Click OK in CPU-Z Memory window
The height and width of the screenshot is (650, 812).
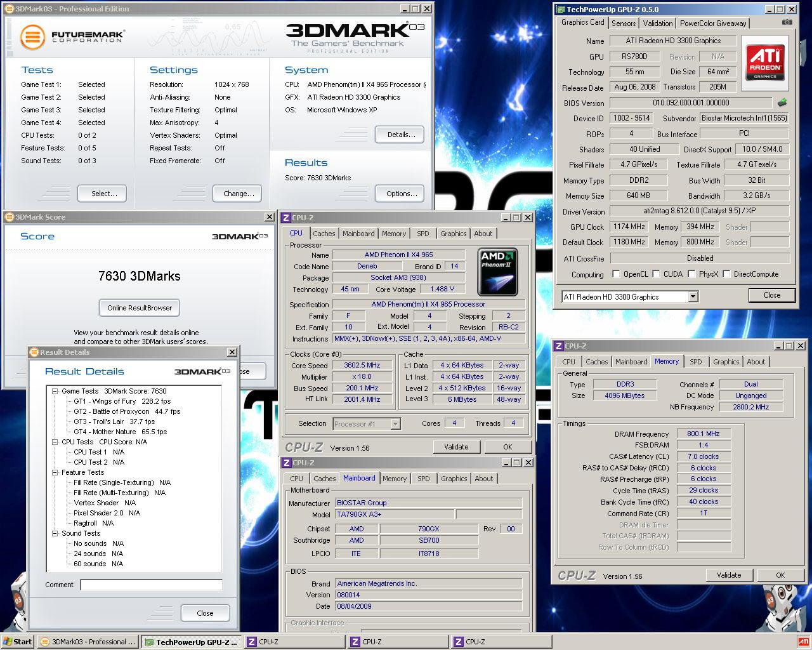click(780, 575)
